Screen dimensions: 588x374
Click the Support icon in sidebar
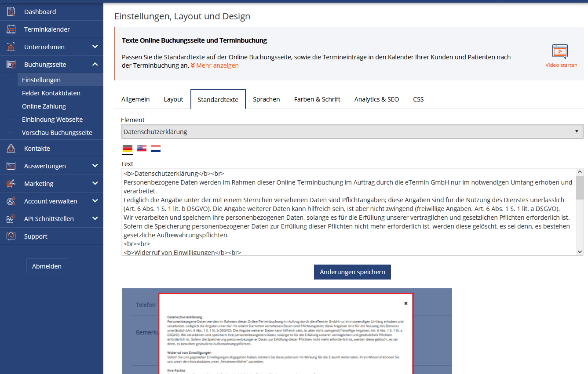(11, 236)
